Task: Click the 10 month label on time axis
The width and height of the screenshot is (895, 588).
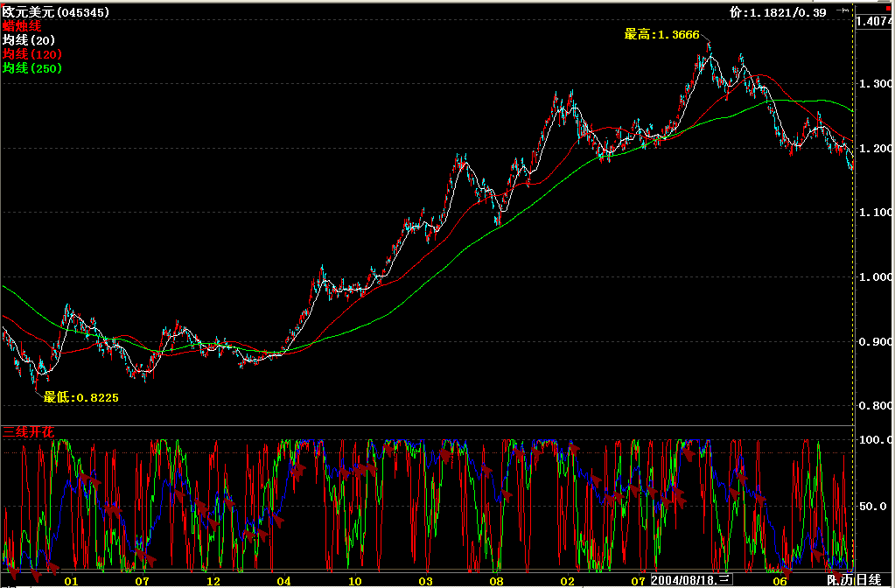Action: [354, 582]
